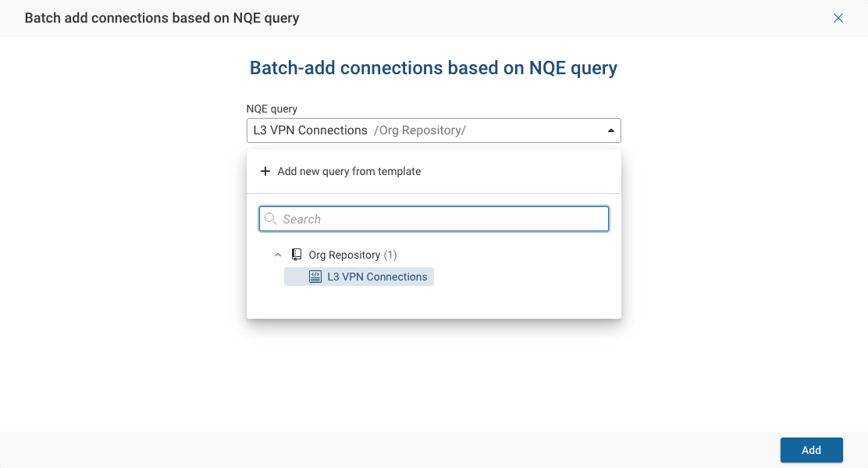Click the dialog title bar text

coord(162,17)
